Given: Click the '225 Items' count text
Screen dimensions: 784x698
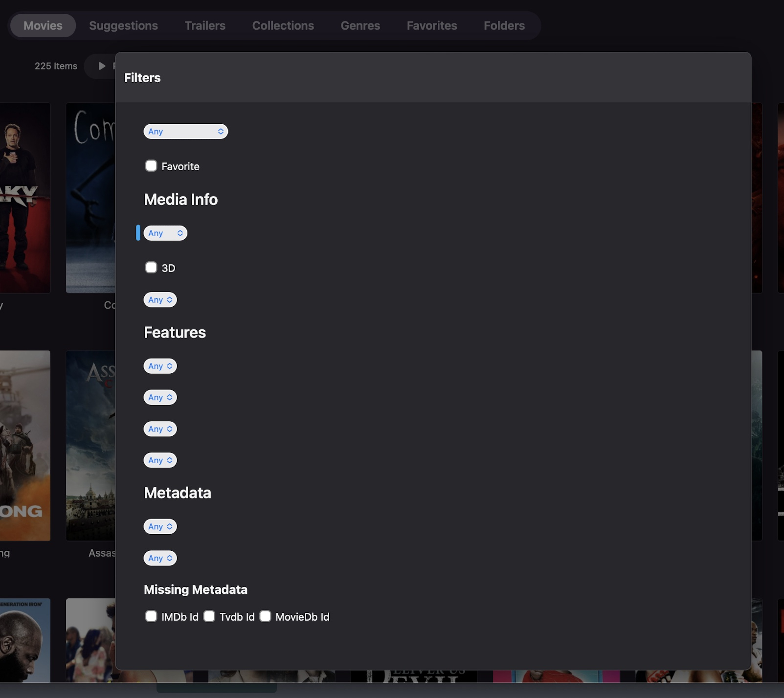Looking at the screenshot, I should tap(56, 66).
